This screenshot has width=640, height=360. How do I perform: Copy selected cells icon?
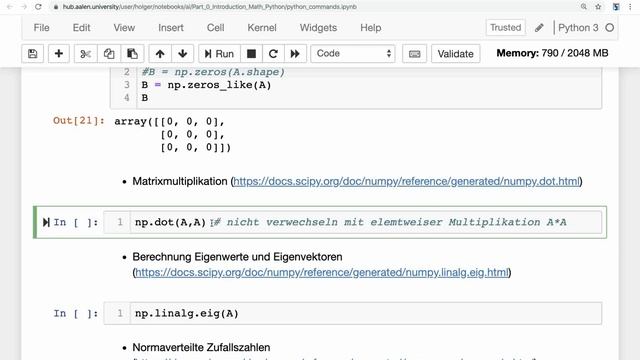tap(109, 53)
